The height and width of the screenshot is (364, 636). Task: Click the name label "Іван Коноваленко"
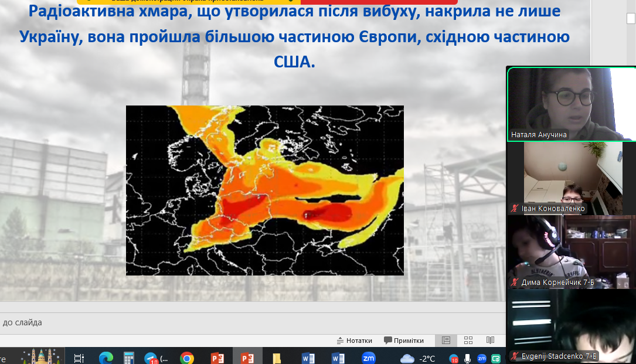tap(553, 209)
